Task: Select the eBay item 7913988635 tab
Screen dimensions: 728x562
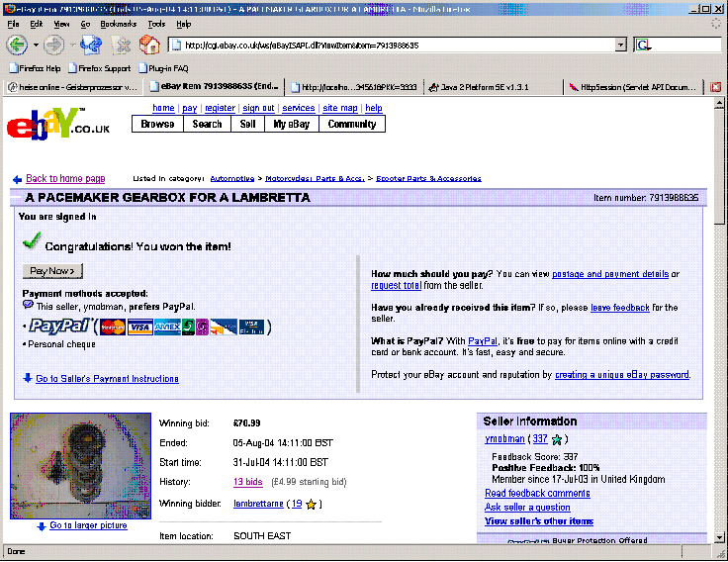Action: (214, 86)
